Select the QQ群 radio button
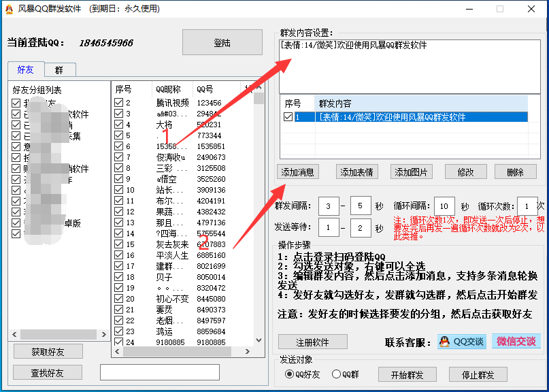 [336, 374]
